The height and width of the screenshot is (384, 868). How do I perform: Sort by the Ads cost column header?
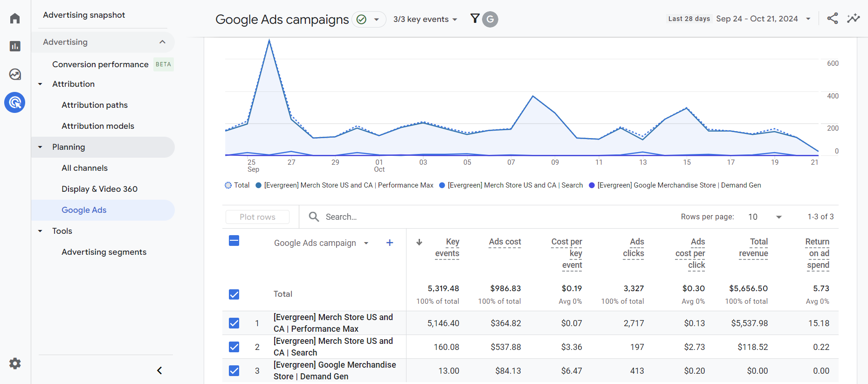click(x=505, y=242)
